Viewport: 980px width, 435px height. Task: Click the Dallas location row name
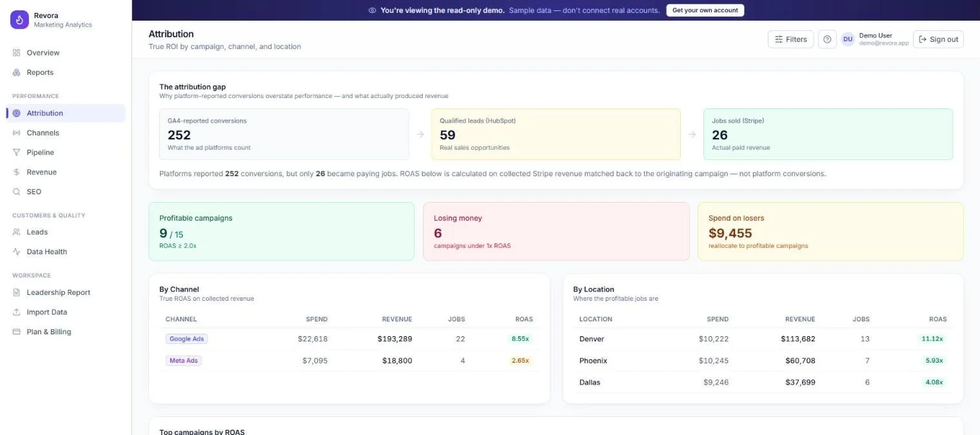(x=589, y=383)
